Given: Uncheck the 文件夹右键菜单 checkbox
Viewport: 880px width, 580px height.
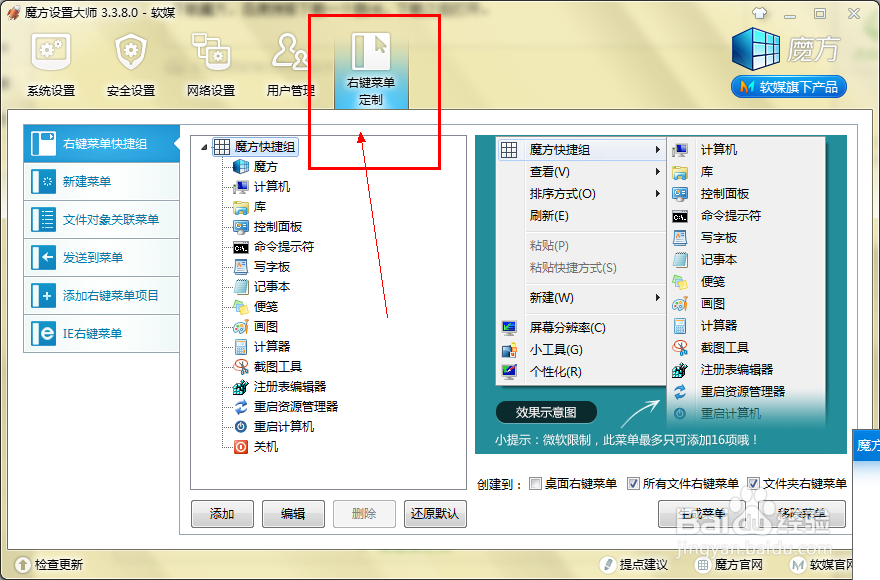Looking at the screenshot, I should [x=753, y=483].
